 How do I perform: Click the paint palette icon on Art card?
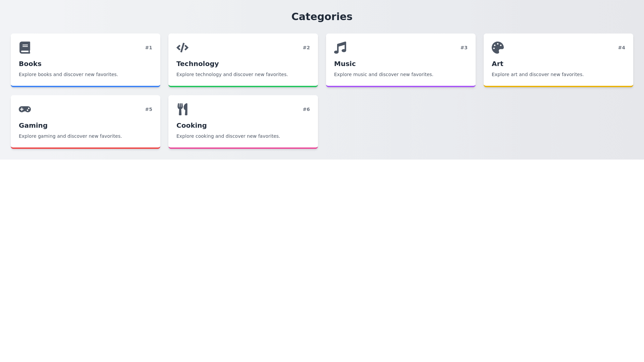point(498,48)
